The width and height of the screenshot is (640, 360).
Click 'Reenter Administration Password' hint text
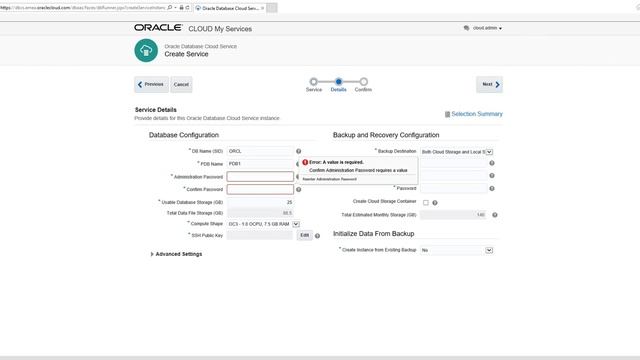(329, 179)
